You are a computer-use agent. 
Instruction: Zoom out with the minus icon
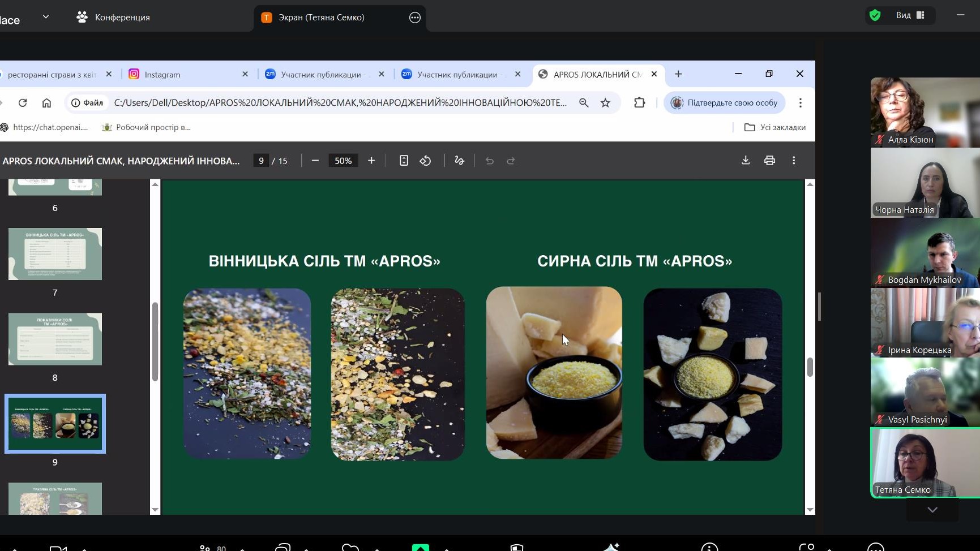(315, 161)
